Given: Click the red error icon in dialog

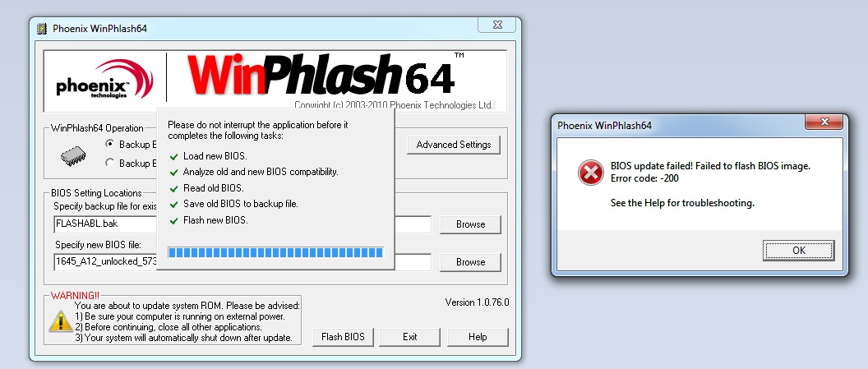Looking at the screenshot, I should [x=590, y=173].
